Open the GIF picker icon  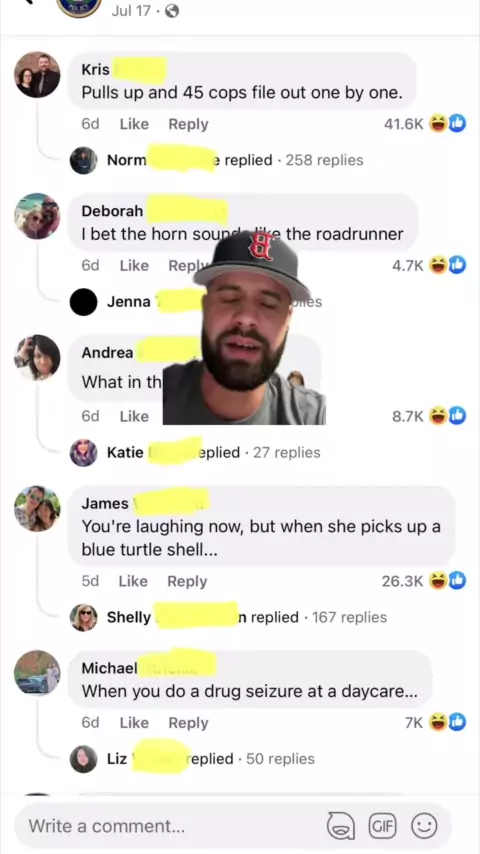tap(382, 826)
